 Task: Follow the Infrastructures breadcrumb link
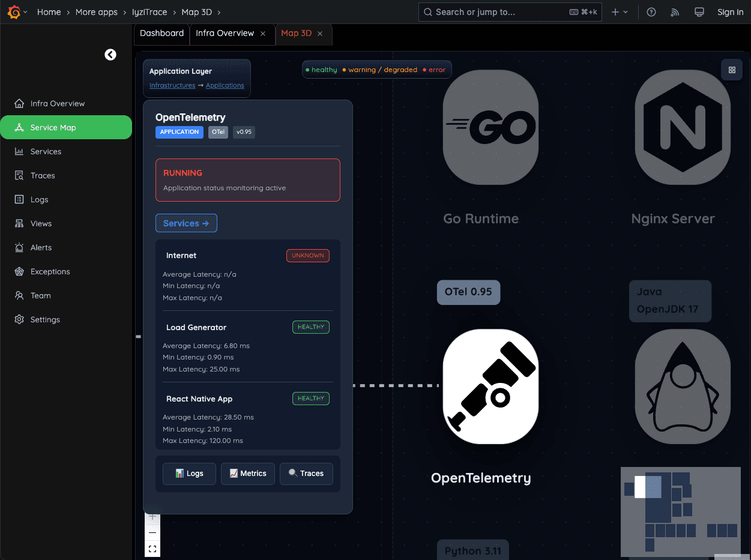[172, 85]
